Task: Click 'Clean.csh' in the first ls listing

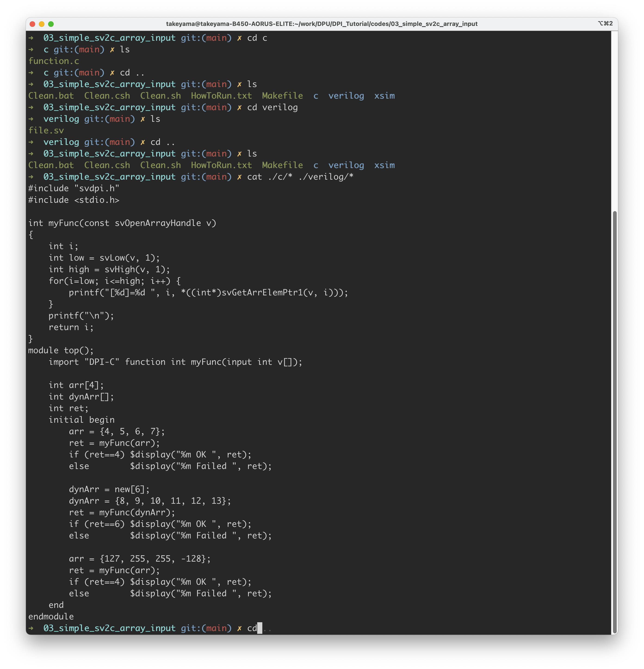Action: (x=107, y=96)
